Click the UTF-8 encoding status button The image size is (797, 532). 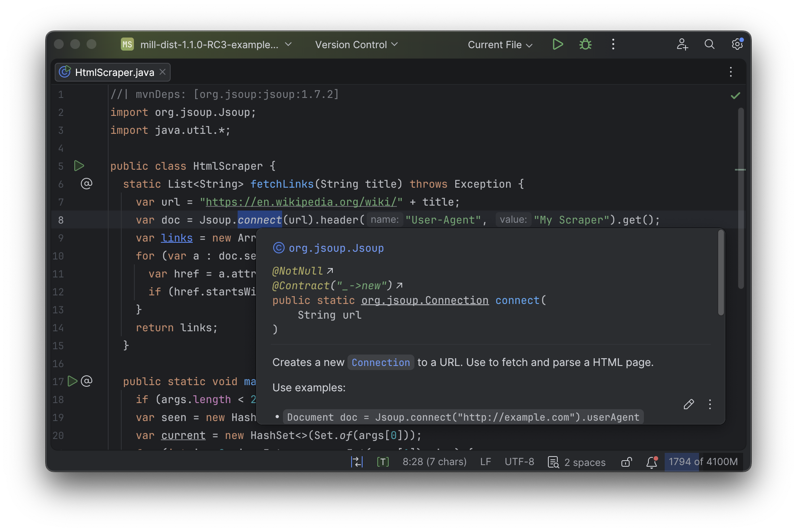click(519, 462)
